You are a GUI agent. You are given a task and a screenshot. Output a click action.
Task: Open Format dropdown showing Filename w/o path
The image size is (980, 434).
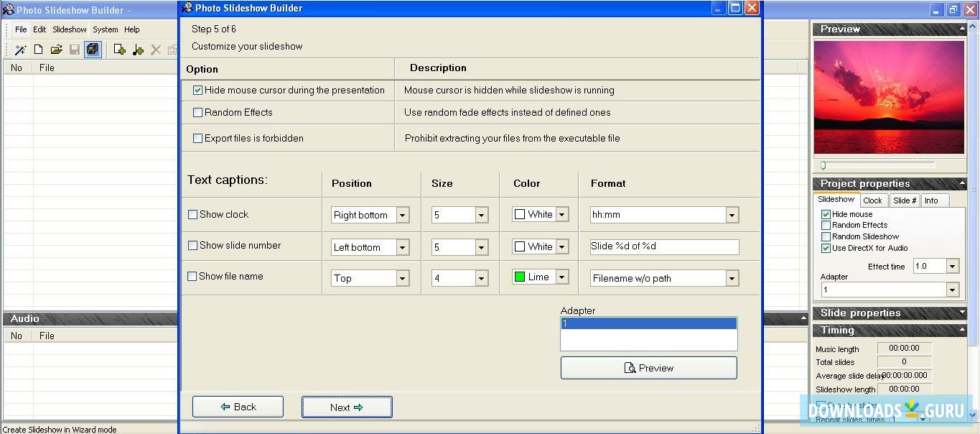click(732, 278)
